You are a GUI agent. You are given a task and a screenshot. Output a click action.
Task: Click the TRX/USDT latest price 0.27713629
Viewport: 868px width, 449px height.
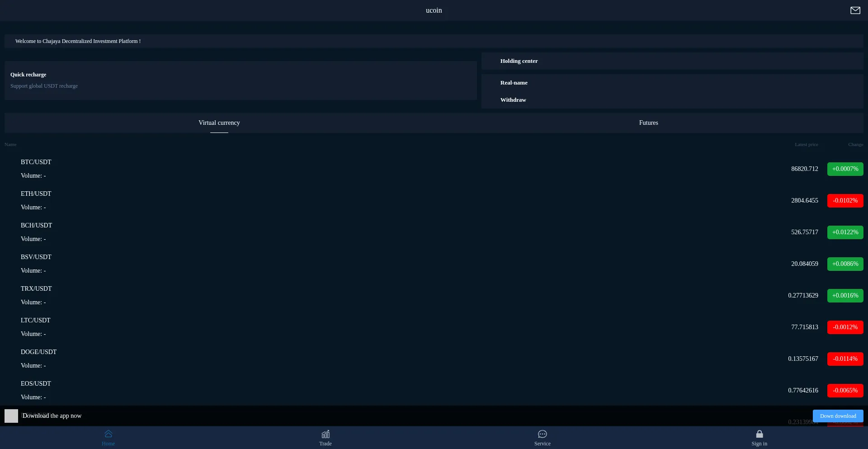pos(803,296)
